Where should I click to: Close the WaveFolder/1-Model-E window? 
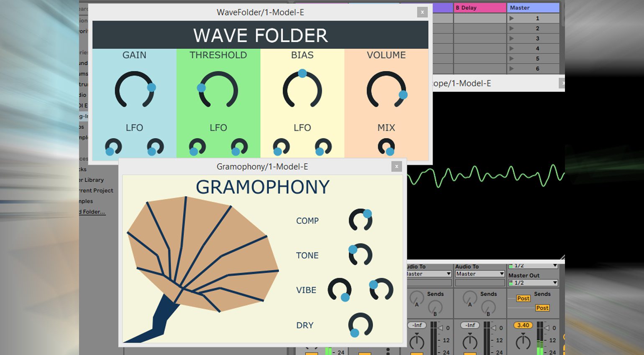(x=422, y=12)
